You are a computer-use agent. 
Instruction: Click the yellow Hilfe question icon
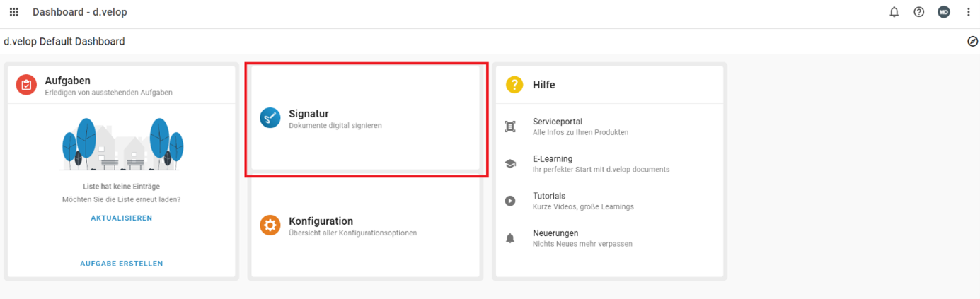coord(514,85)
